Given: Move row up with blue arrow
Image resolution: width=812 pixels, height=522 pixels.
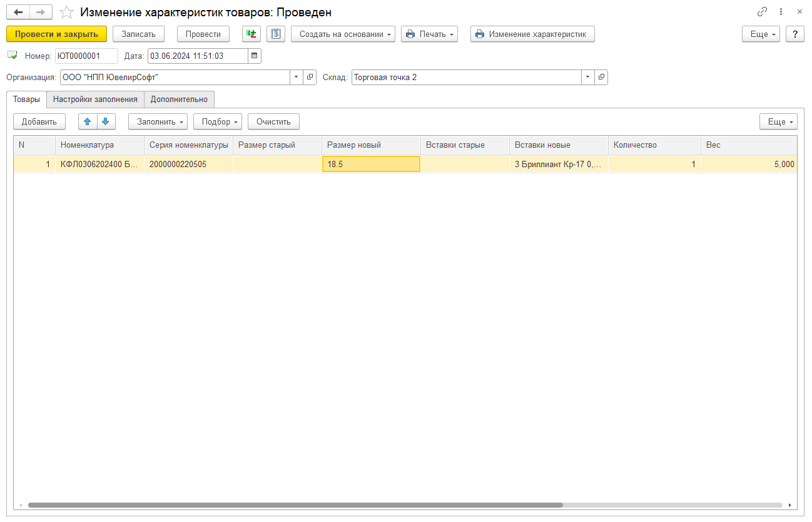Looking at the screenshot, I should 88,121.
